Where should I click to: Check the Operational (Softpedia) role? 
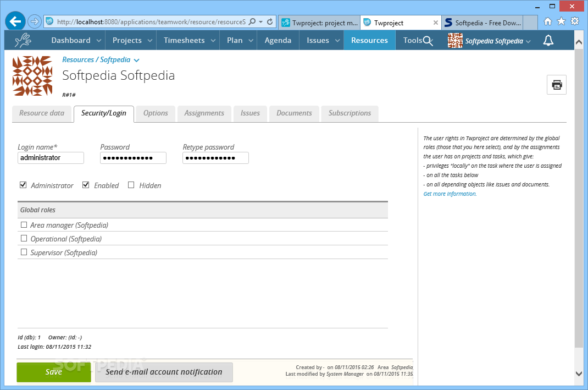tap(24, 238)
